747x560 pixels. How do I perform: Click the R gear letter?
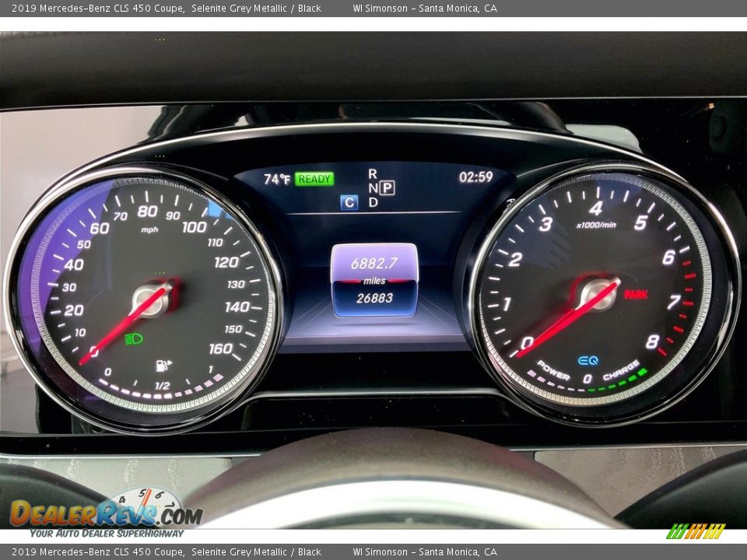click(373, 173)
